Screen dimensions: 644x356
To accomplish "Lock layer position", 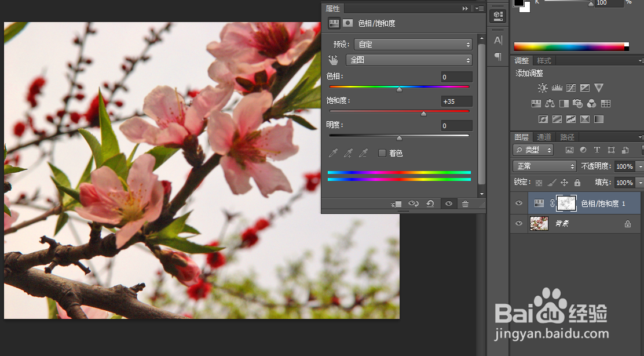I will pyautogui.click(x=564, y=183).
